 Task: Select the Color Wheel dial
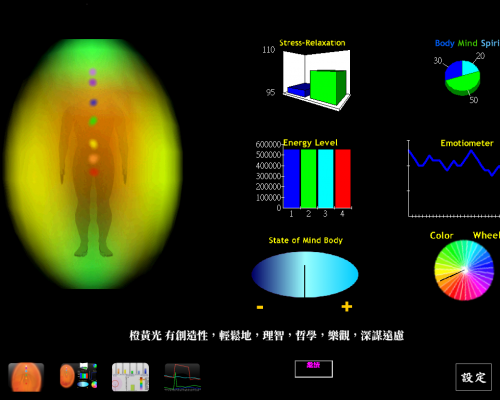pos(464,270)
